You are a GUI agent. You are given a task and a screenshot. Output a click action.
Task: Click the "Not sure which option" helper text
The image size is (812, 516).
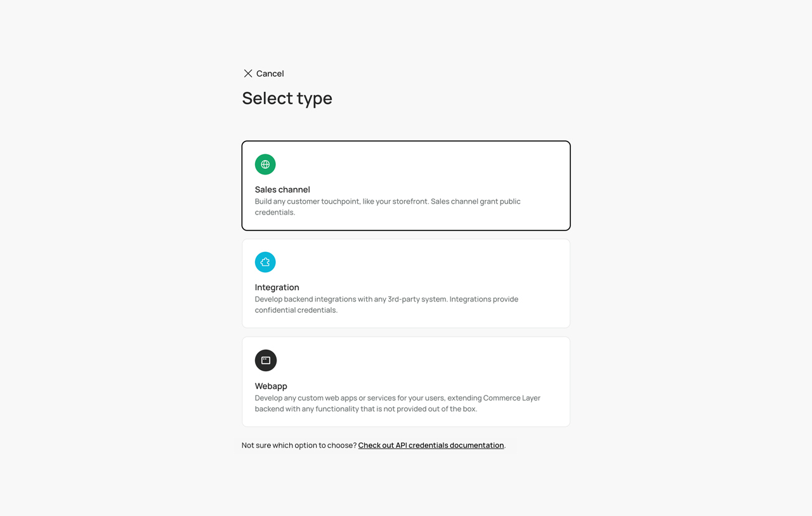[x=299, y=446]
